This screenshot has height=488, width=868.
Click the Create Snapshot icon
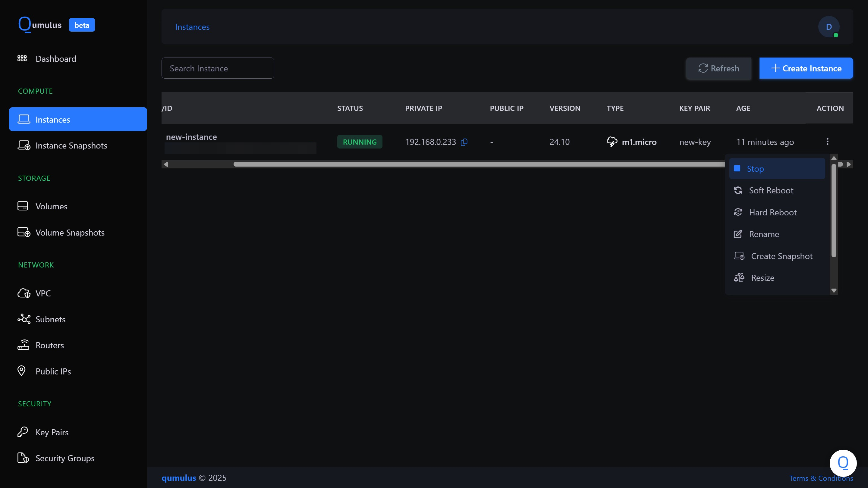tap(739, 256)
